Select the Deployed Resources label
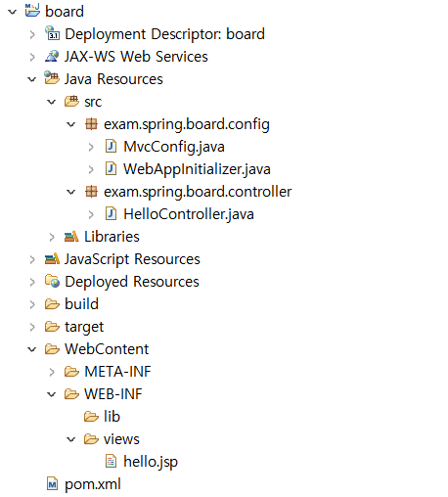 (132, 282)
